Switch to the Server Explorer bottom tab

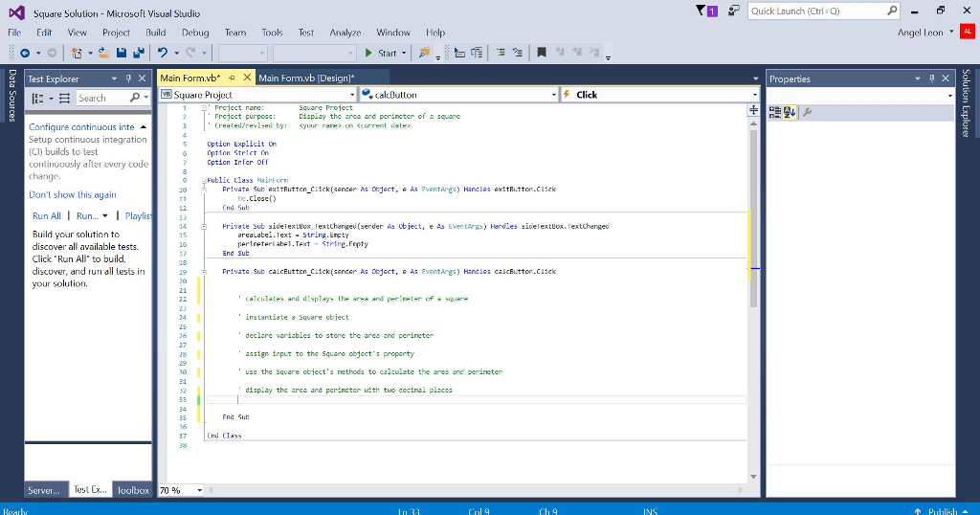(44, 490)
